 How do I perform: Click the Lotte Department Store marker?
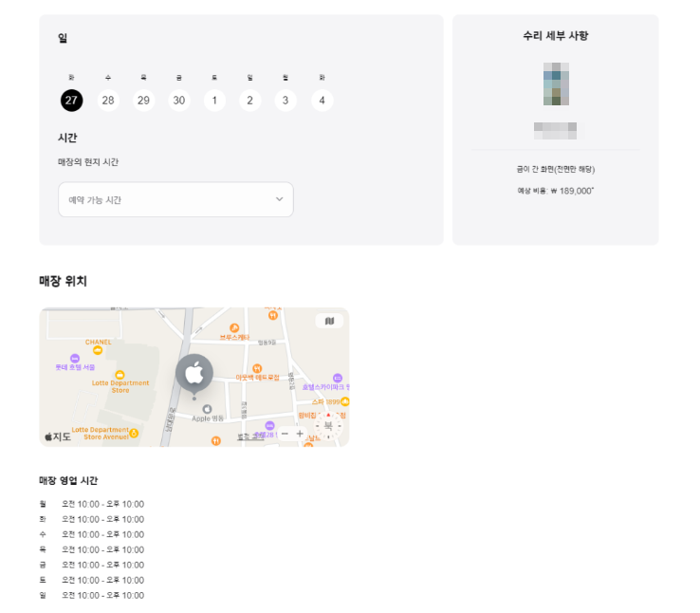[120, 375]
